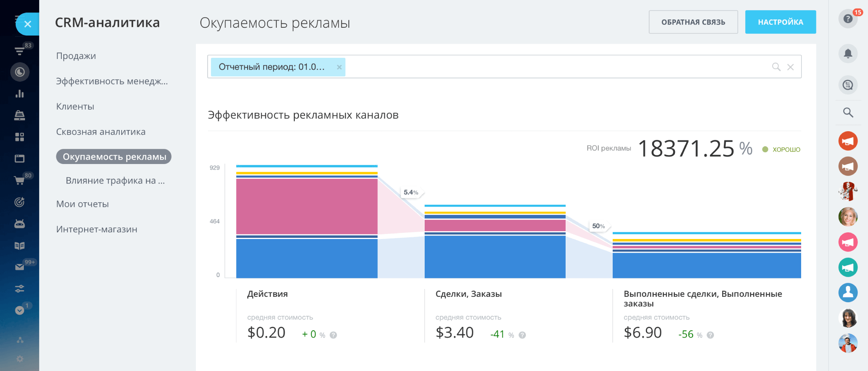The height and width of the screenshot is (371, 868).
Task: Select Влияние трафика на… sub-item
Action: point(115,181)
